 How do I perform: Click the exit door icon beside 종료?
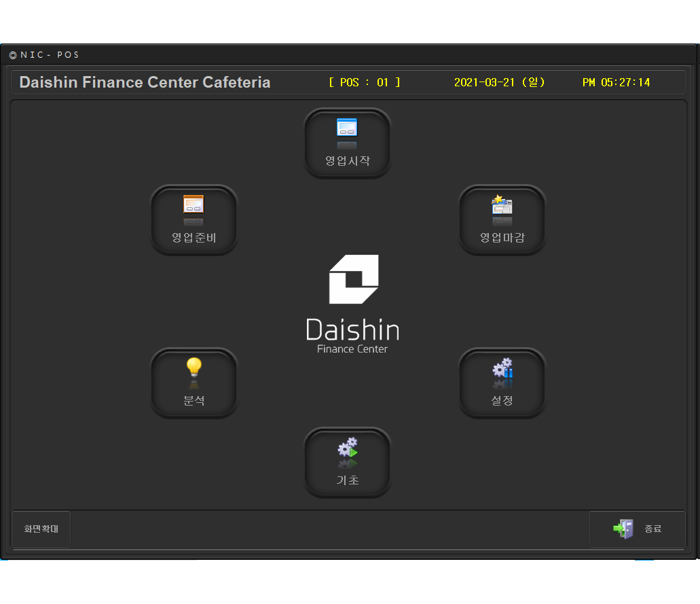[623, 529]
